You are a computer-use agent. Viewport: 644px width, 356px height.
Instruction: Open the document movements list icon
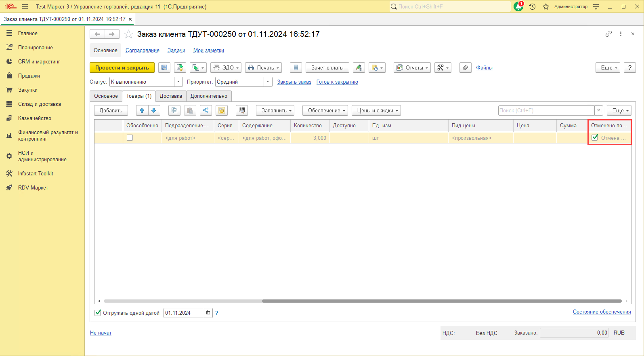click(296, 68)
